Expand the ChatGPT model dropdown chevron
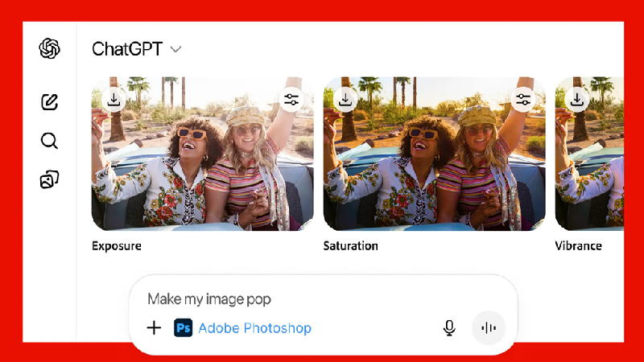The width and height of the screenshot is (644, 362). pyautogui.click(x=175, y=50)
